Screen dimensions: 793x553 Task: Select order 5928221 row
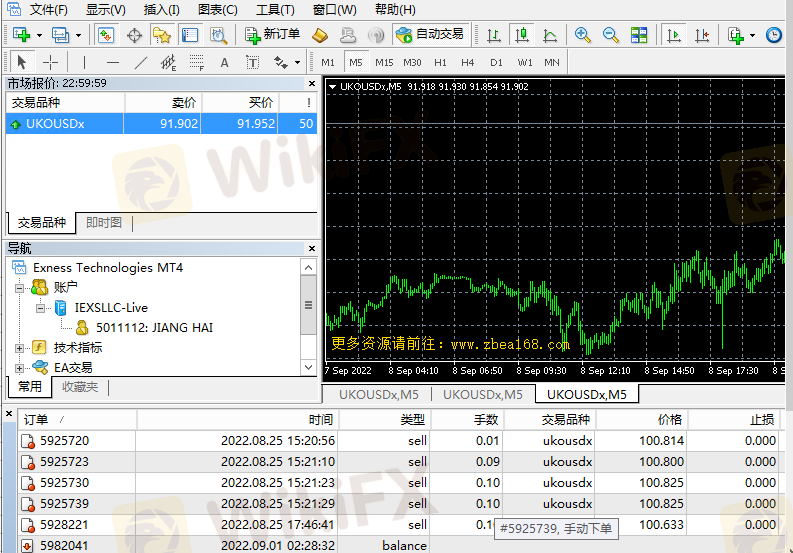pos(400,525)
